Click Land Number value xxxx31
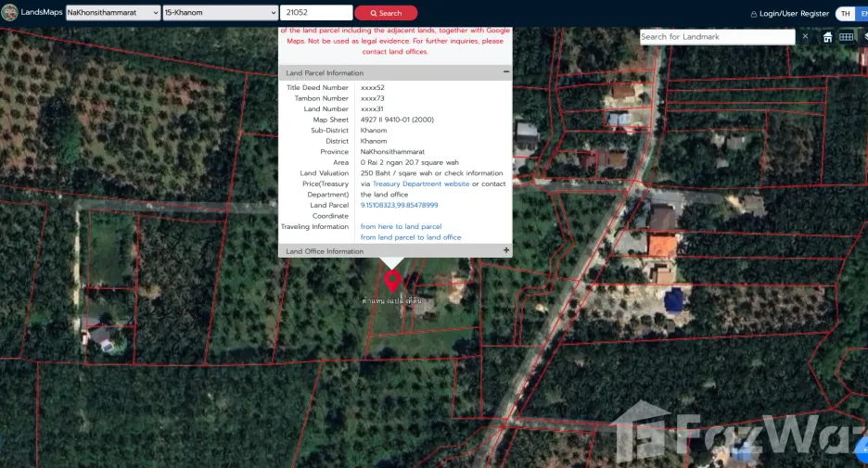The height and width of the screenshot is (468, 868). (372, 109)
